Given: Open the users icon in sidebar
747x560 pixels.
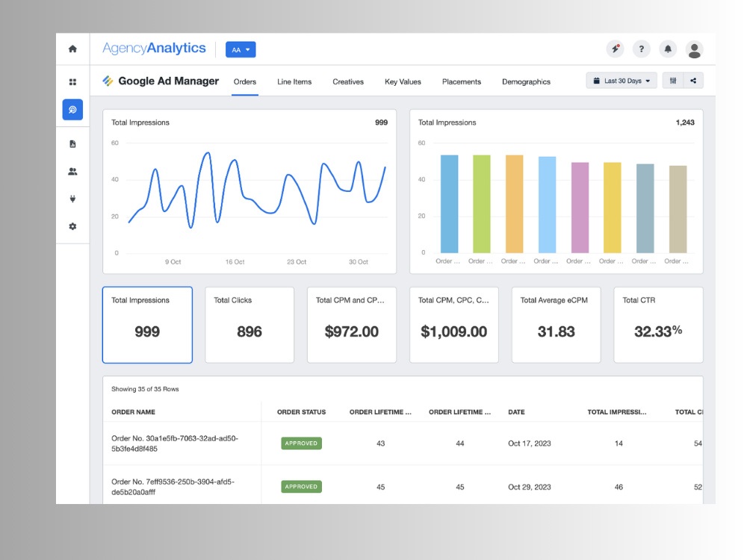Looking at the screenshot, I should pos(72,172).
